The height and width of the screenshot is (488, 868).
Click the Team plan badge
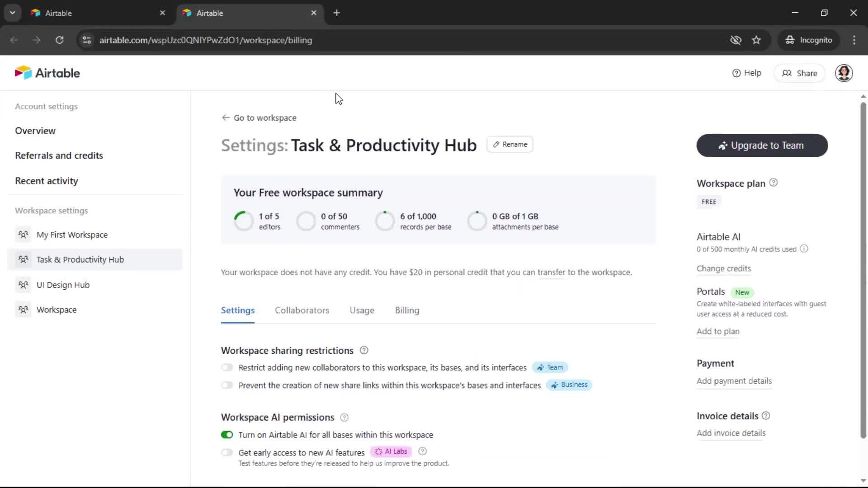coord(550,367)
